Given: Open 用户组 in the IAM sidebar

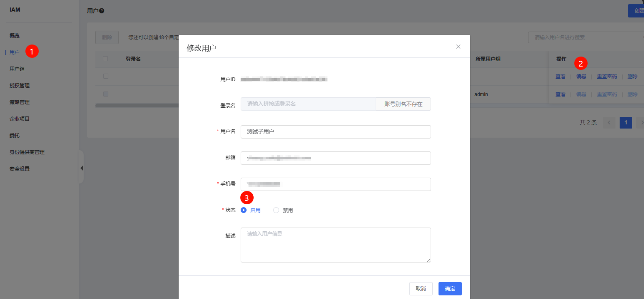Looking at the screenshot, I should pyautogui.click(x=17, y=69).
